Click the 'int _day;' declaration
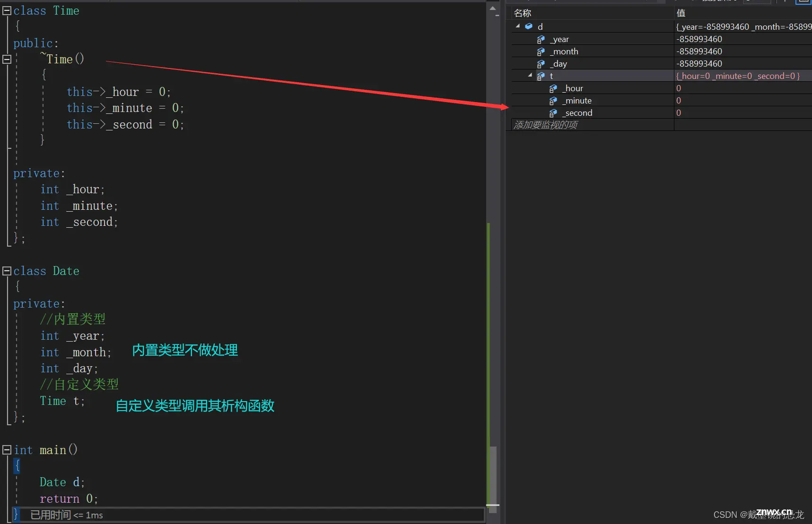The height and width of the screenshot is (524, 812). (x=69, y=369)
